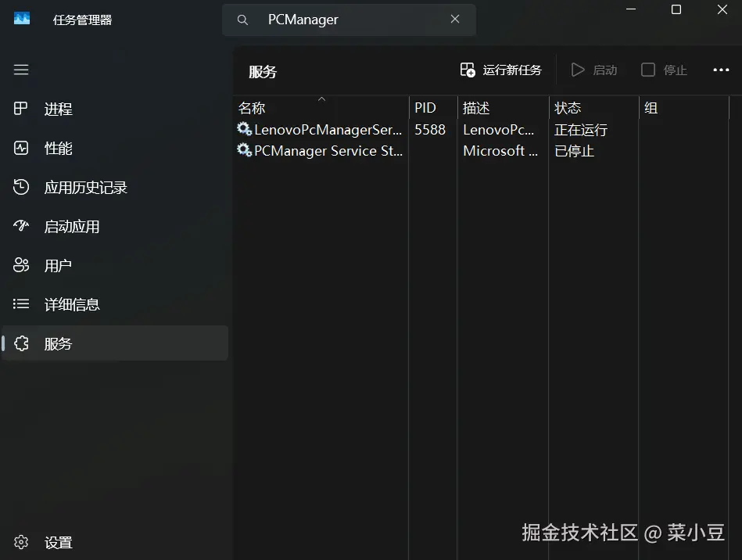Open the 用户 (Users) page
Viewport: 742px width, 560px height.
tap(115, 265)
